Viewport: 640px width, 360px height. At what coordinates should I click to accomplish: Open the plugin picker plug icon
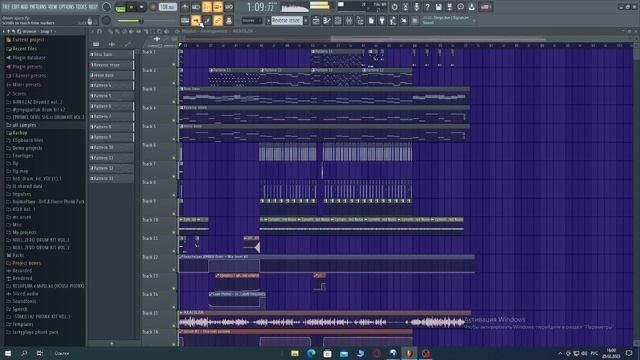[382, 20]
